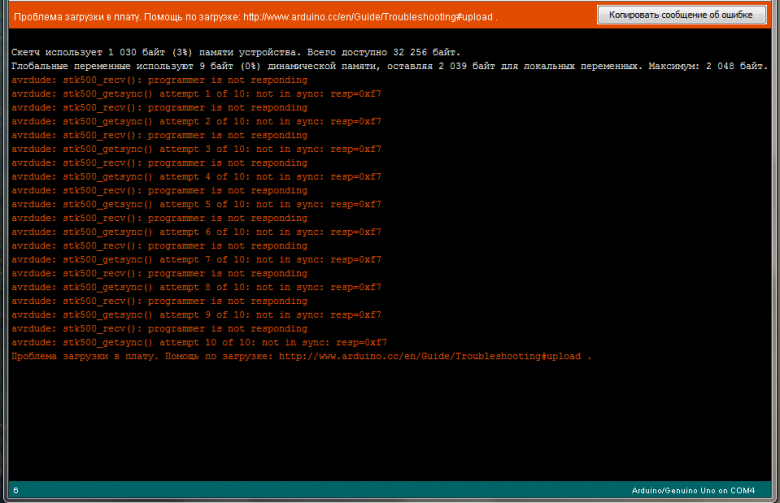Screen dimensions: 780x503
Task: Click the 'Копировать сообщение об ошибке' button
Action: 682,15
